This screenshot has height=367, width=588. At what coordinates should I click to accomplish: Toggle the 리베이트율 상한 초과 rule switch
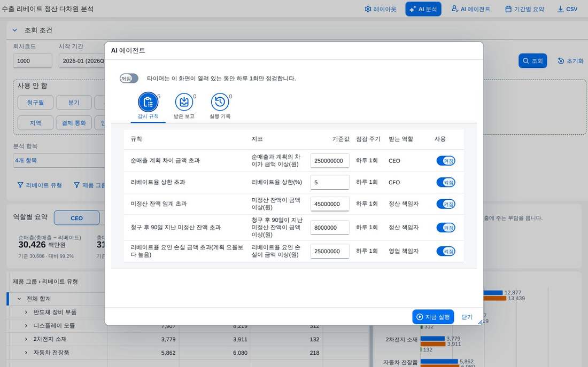[x=446, y=182]
